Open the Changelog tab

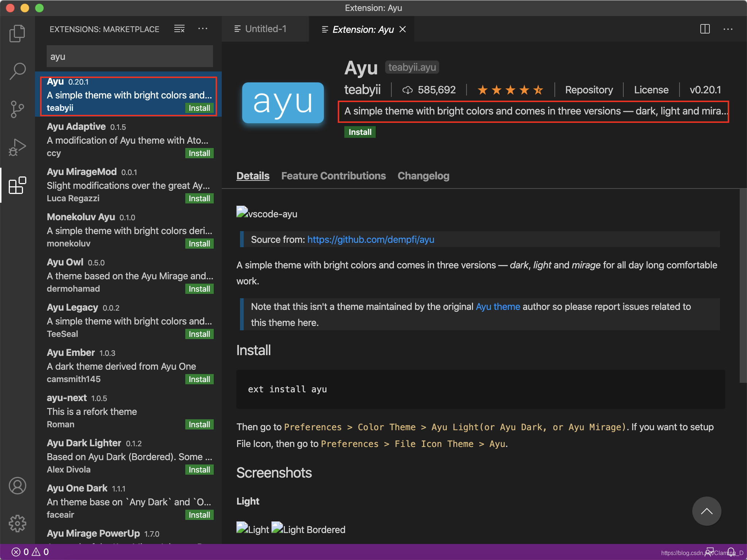click(423, 176)
